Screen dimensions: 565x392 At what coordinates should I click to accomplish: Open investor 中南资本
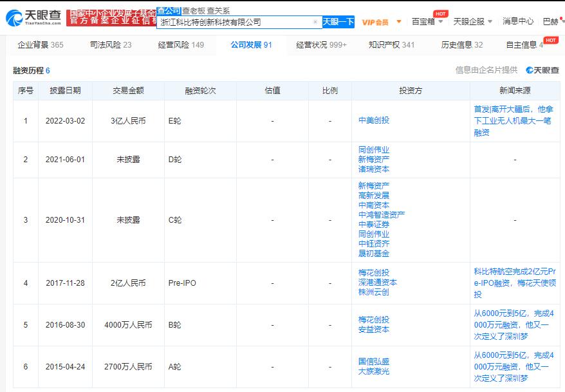pos(374,205)
